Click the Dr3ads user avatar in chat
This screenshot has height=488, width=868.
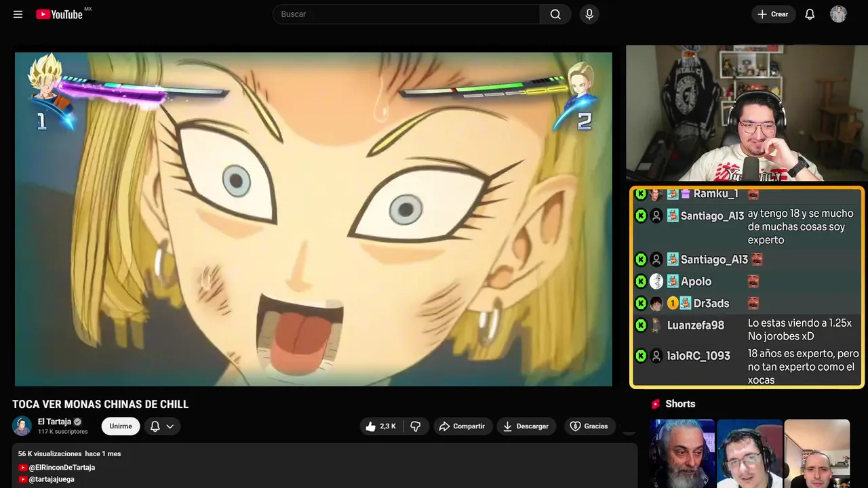tap(656, 303)
